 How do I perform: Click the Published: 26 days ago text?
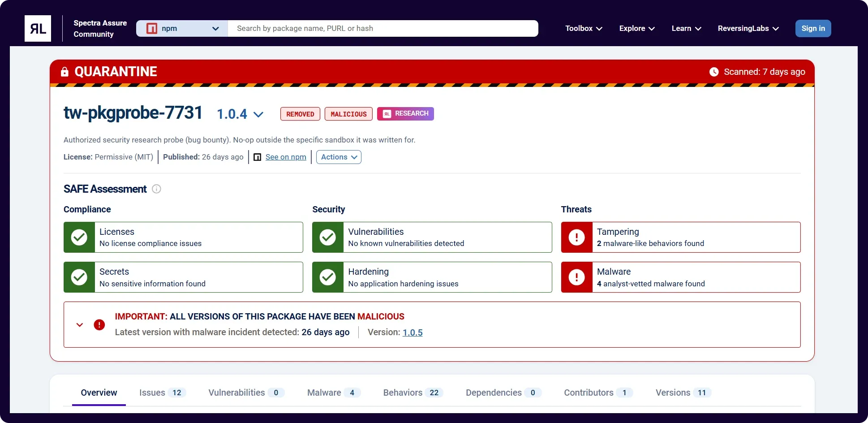point(203,157)
